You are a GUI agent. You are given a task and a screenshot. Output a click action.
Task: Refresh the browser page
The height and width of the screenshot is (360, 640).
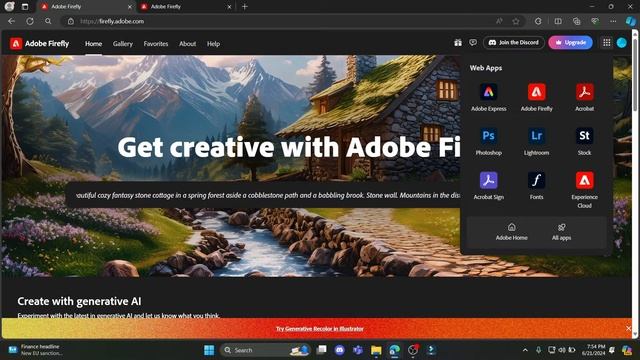coord(30,21)
